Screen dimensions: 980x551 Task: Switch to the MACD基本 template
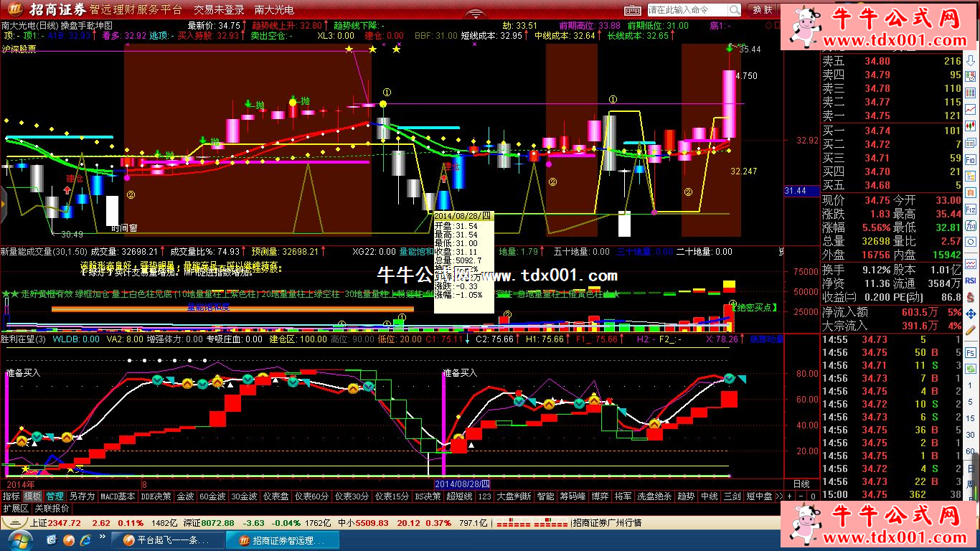pyautogui.click(x=118, y=496)
